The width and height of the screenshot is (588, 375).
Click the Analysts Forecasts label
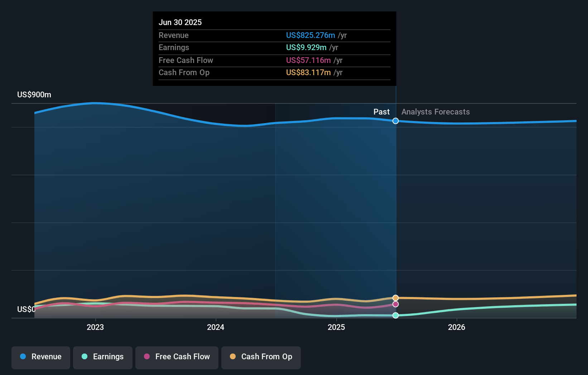[435, 112]
